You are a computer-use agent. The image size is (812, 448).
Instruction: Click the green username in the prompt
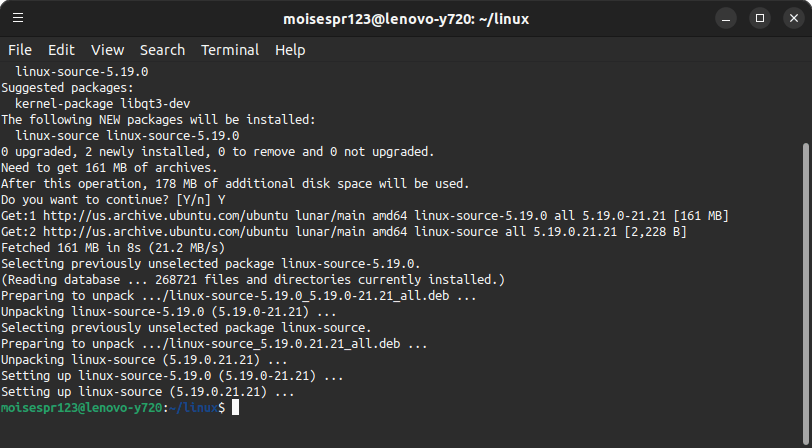tap(81, 408)
